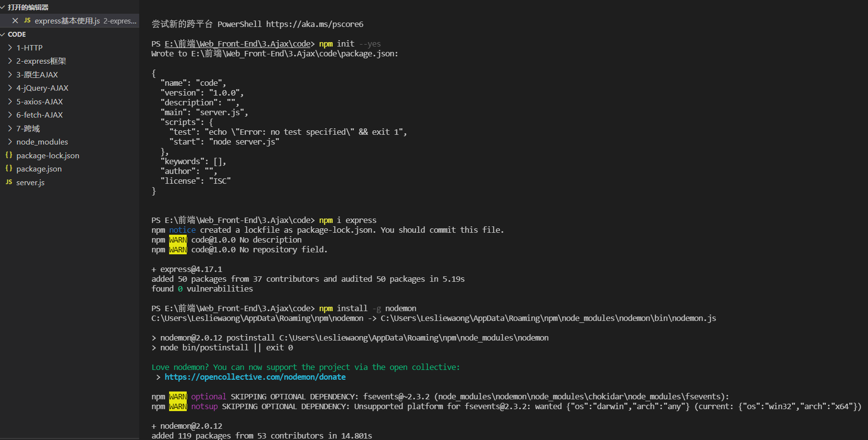Open the 3-原生AJAX folder
This screenshot has height=440, width=868.
click(37, 74)
